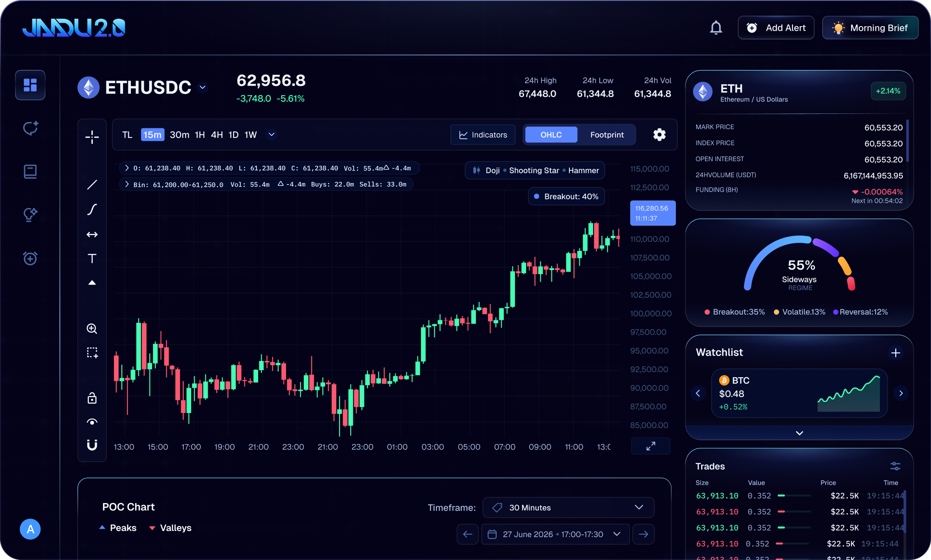The width and height of the screenshot is (931, 560).
Task: Expand chart to fullscreen
Action: point(651,446)
